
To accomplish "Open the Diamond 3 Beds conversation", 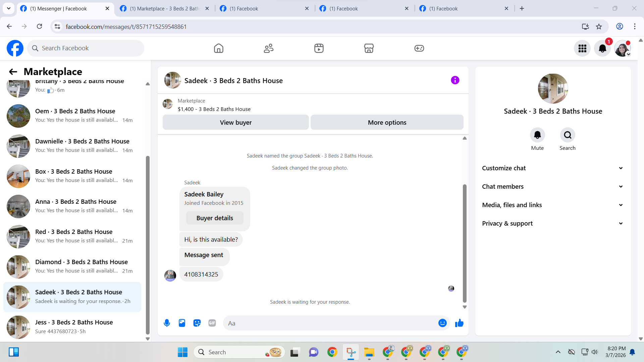I will [x=72, y=267].
